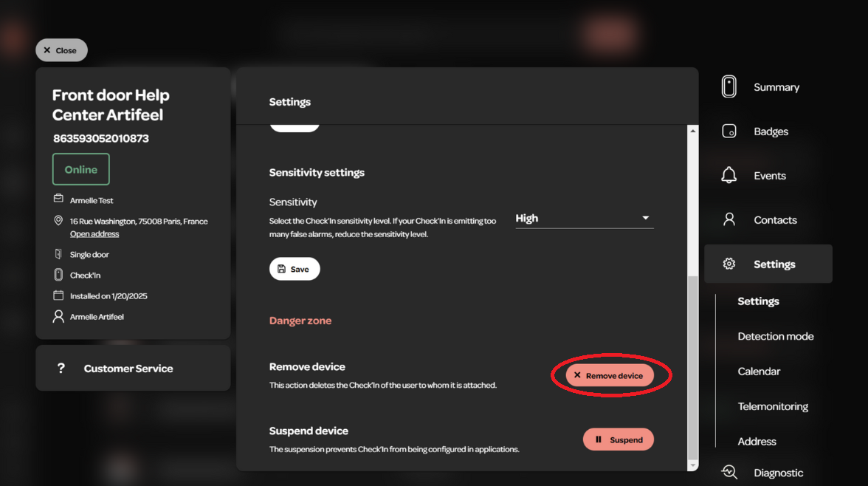This screenshot has width=868, height=486.
Task: Open Events via the bell icon
Action: 729,175
